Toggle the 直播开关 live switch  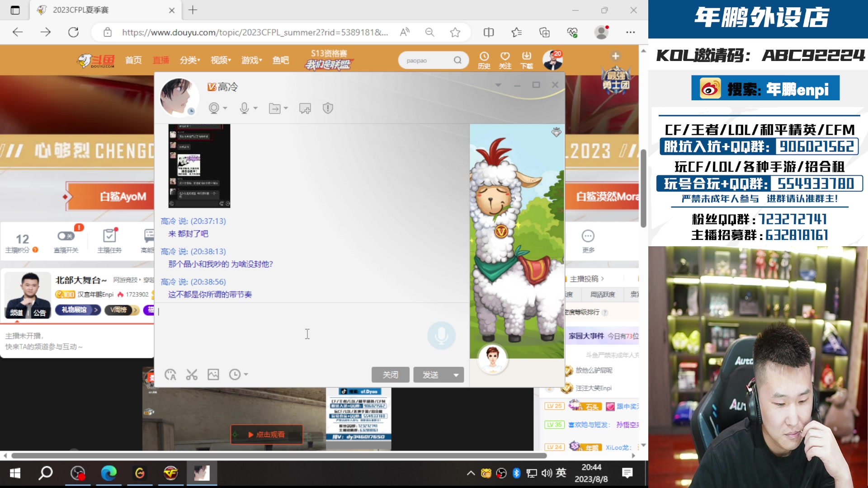pos(66,240)
